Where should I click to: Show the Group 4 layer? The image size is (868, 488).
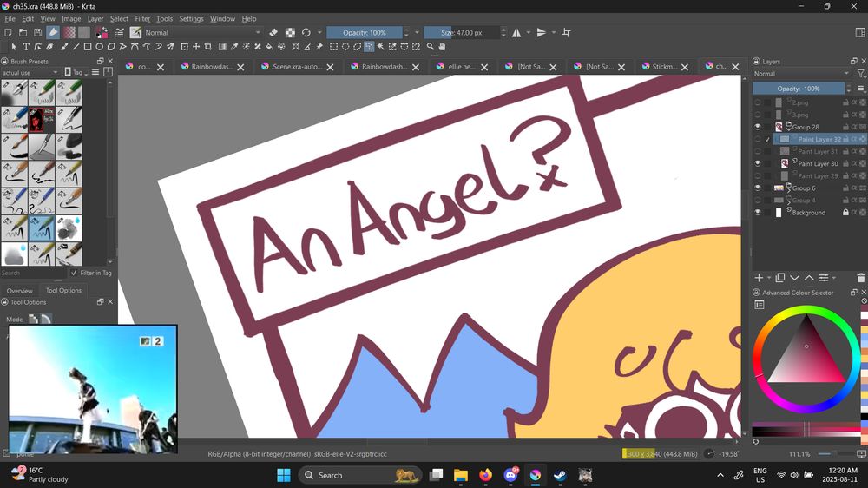(x=757, y=200)
